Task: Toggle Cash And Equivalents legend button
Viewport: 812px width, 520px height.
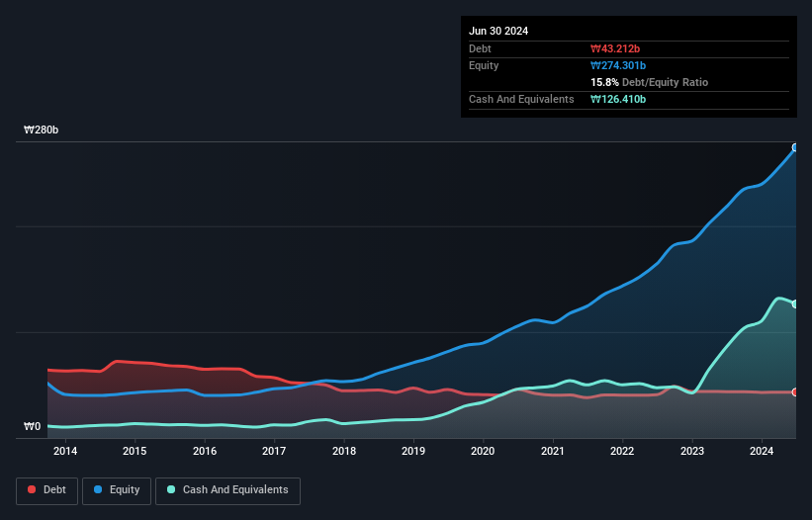Action: point(227,490)
